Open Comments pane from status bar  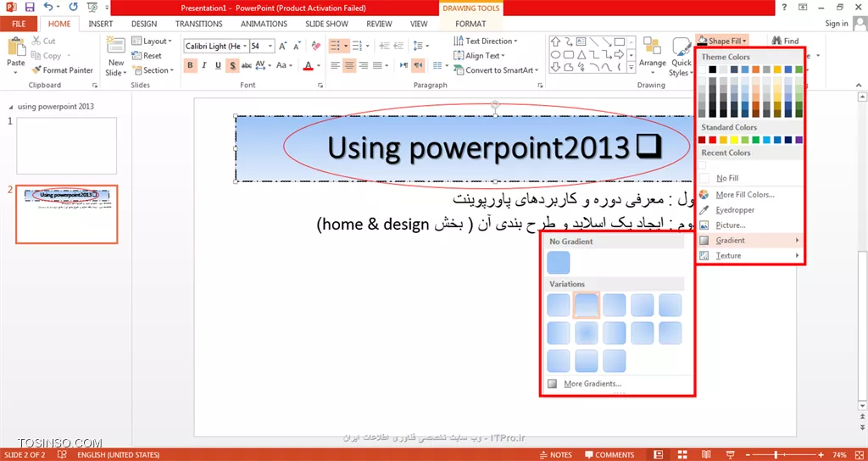[609, 455]
